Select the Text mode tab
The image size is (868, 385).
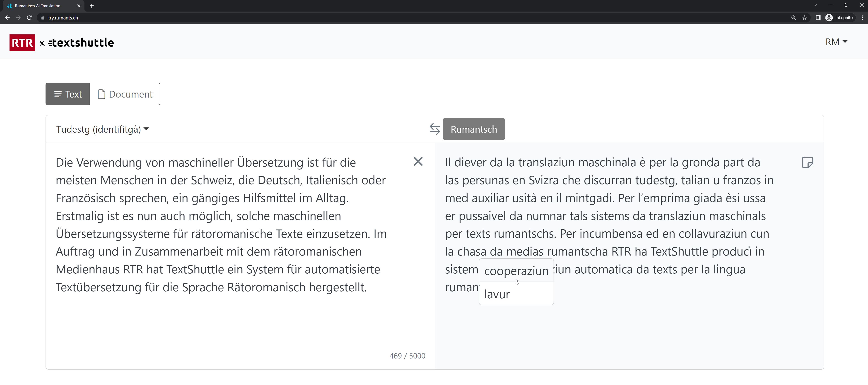tap(68, 94)
